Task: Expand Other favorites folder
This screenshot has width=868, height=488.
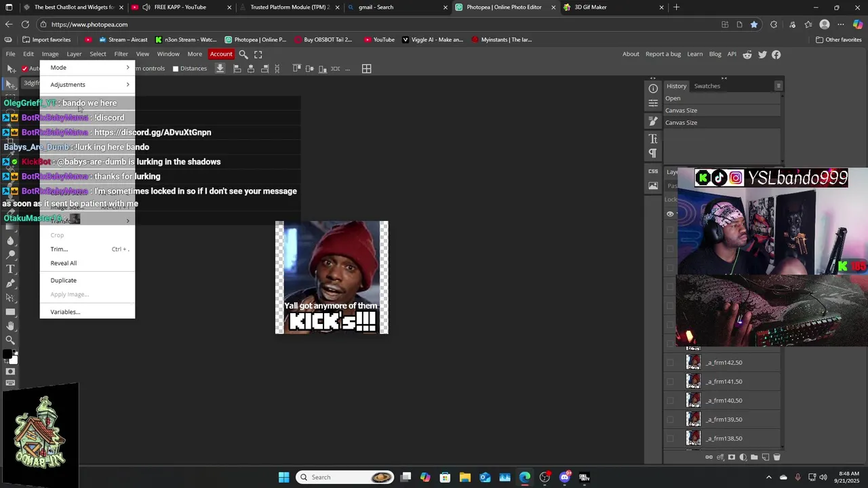Action: (x=838, y=39)
